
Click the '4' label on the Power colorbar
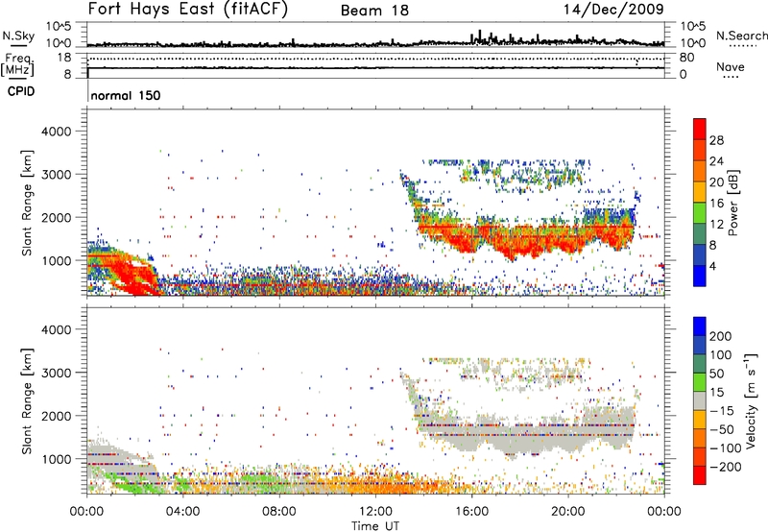712,266
